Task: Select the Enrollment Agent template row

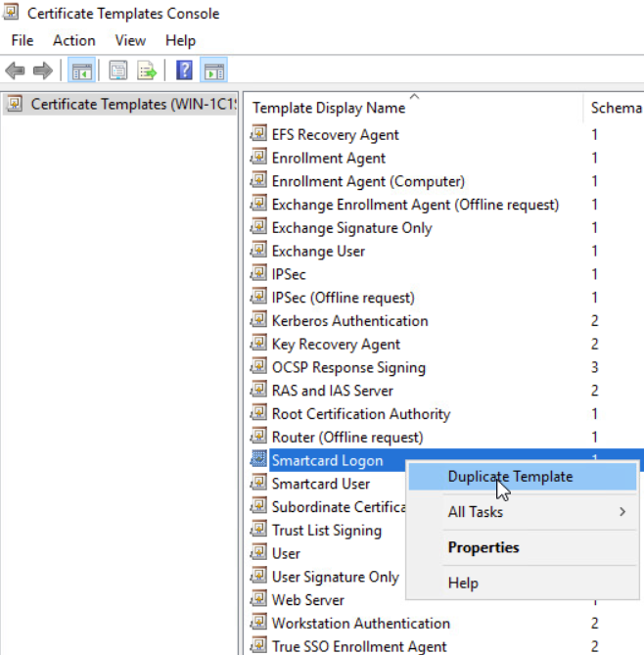Action: point(329,159)
